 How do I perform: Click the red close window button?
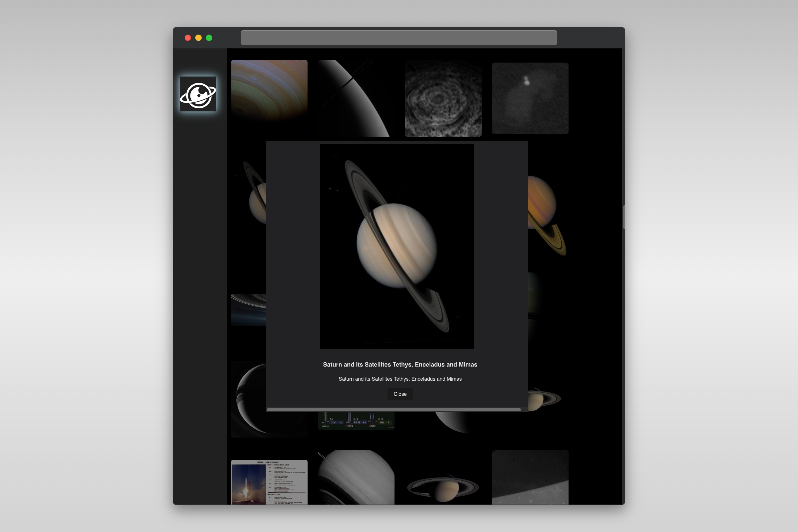(x=188, y=38)
